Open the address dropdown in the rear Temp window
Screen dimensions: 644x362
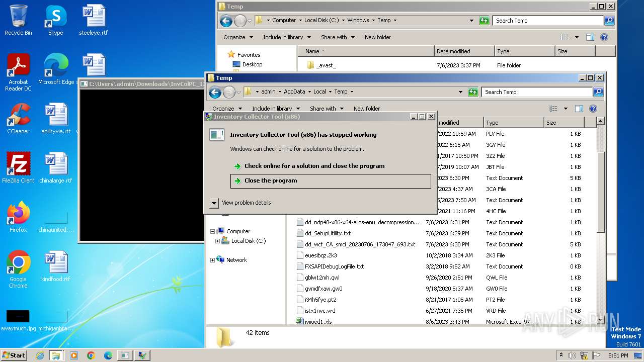click(471, 21)
